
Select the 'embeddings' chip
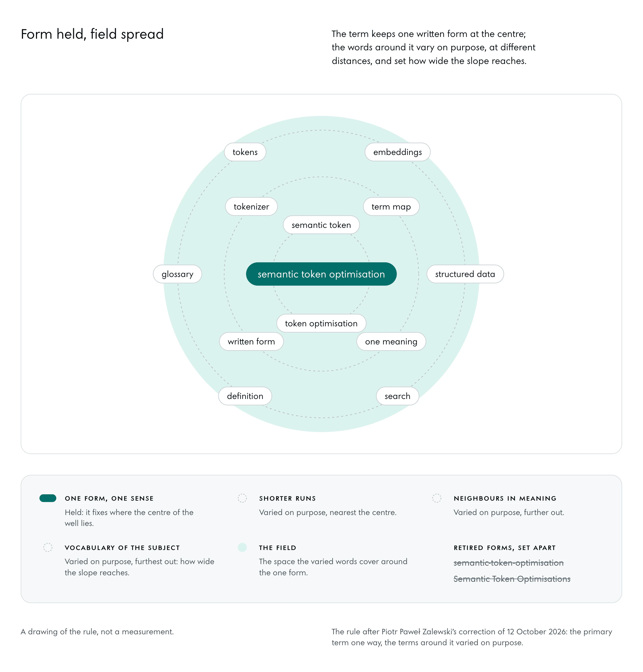pyautogui.click(x=398, y=152)
